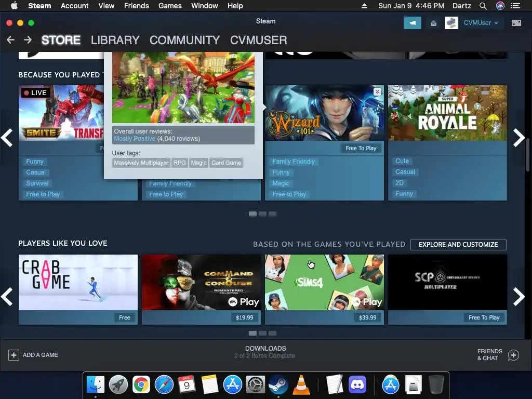Open the Steam menu in menu bar
Screen dimensions: 532x399
pos(39,6)
